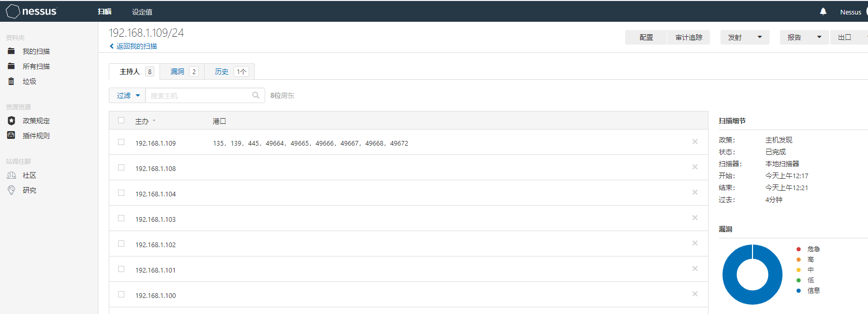Viewport: 868px width, 314px height.
Task: Open 所有扫描 in sidebar
Action: coord(36,66)
